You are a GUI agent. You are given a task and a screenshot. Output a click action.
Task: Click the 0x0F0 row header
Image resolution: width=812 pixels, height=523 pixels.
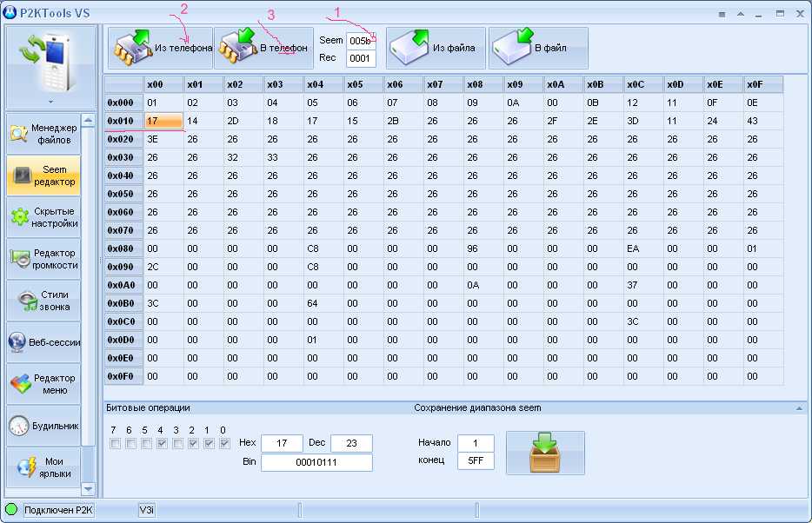[x=124, y=376]
